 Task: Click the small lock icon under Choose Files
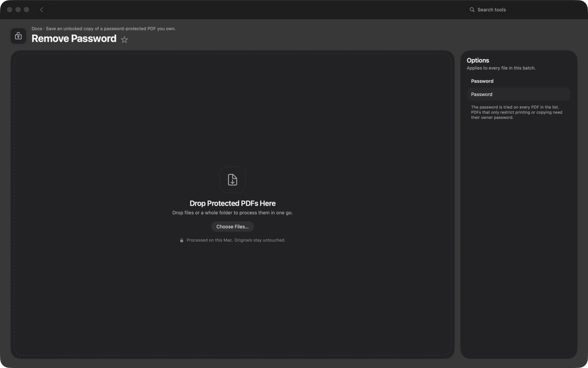182,240
